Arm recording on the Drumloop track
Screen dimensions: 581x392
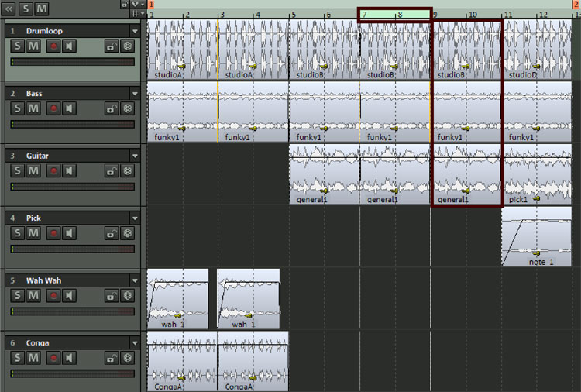[x=53, y=46]
